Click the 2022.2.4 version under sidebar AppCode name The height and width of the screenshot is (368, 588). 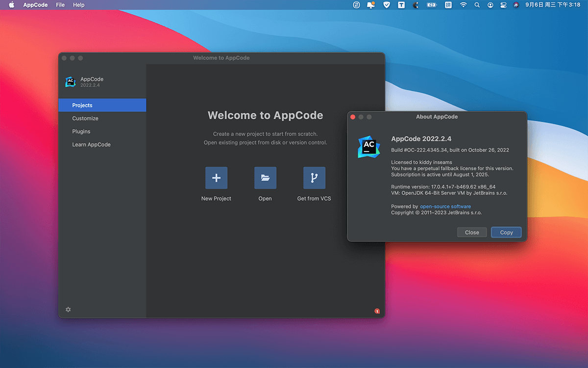(90, 85)
